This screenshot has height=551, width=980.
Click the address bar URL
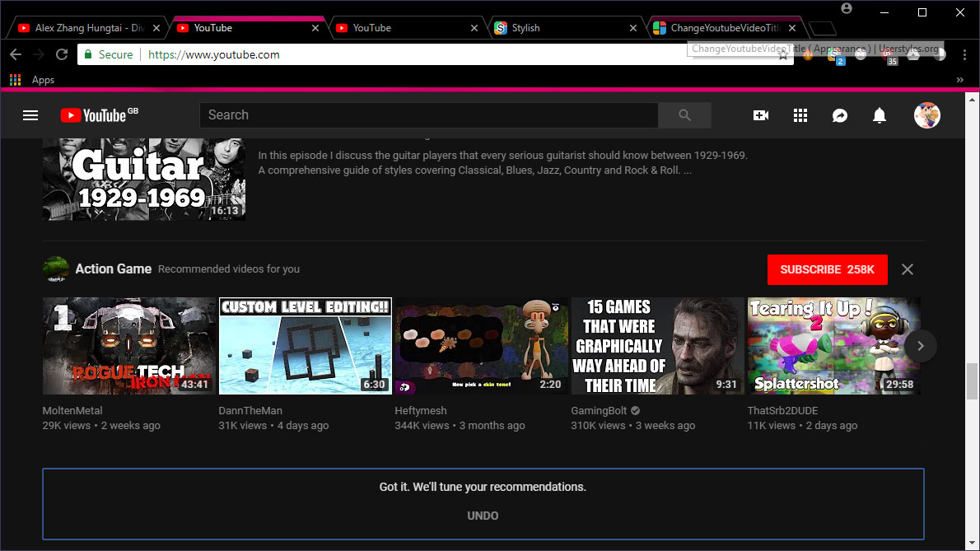point(214,54)
